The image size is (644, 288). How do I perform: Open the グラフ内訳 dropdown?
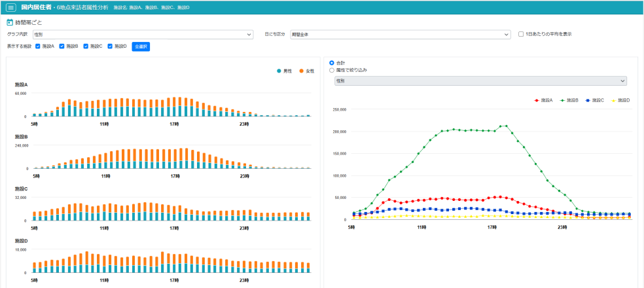coord(143,35)
